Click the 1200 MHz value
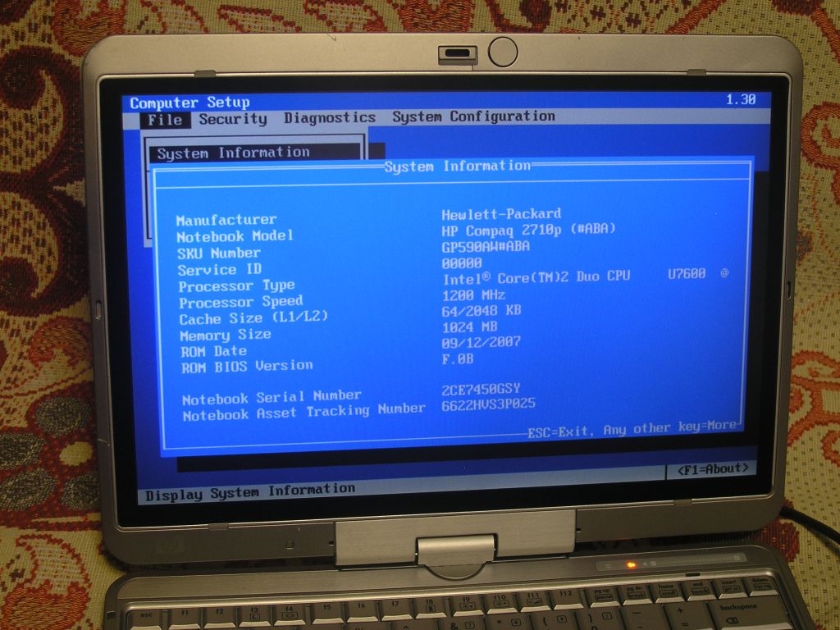The width and height of the screenshot is (840, 630). [473, 294]
